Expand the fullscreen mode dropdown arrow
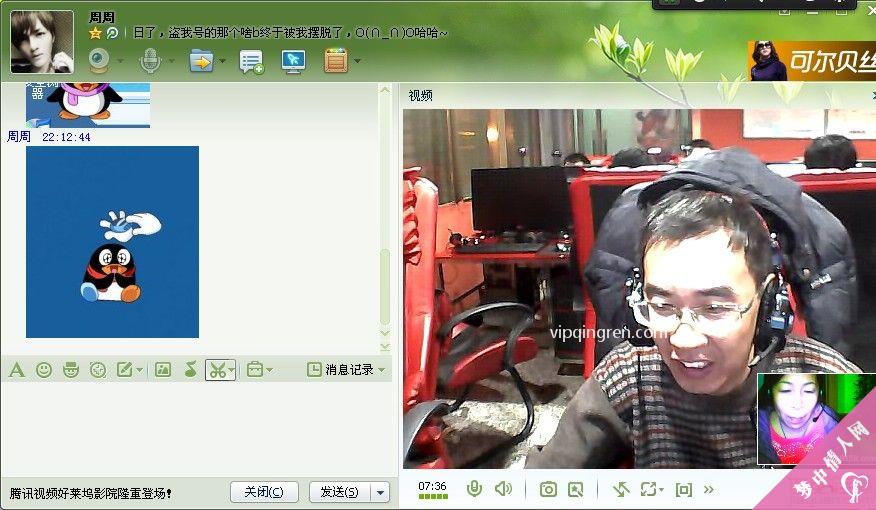876x510 pixels. pyautogui.click(x=661, y=490)
